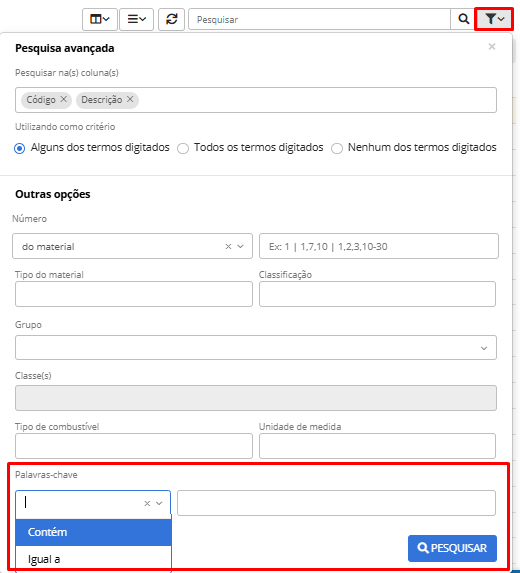Remove the Descrição column tag

click(130, 99)
